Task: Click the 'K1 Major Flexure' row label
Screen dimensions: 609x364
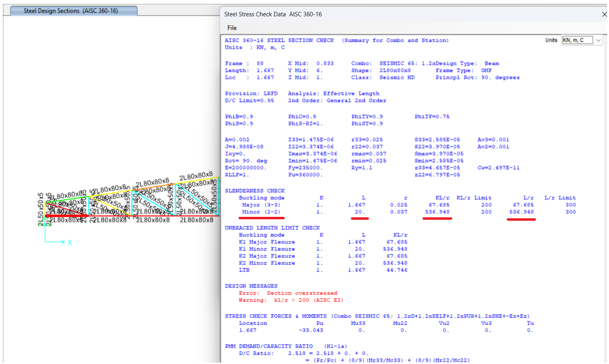Action: point(267,242)
